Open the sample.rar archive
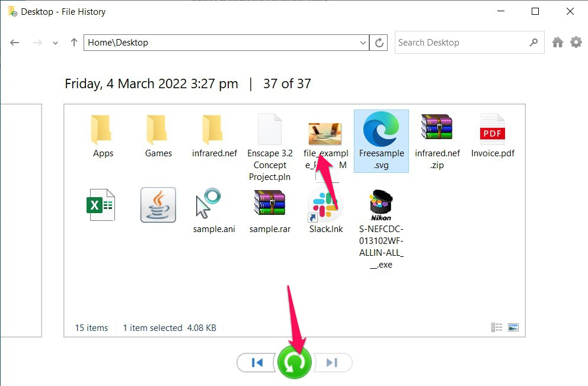This screenshot has height=386, width=588. 270,205
